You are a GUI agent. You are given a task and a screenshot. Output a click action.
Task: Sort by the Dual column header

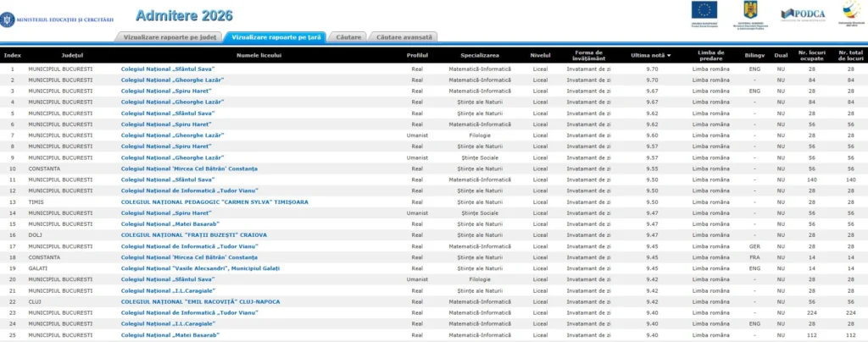[x=781, y=55]
